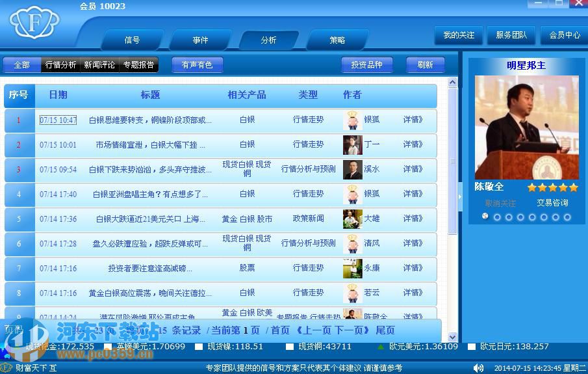Select the seventh star-host carousel dot
The image size is (588, 374).
[556, 217]
